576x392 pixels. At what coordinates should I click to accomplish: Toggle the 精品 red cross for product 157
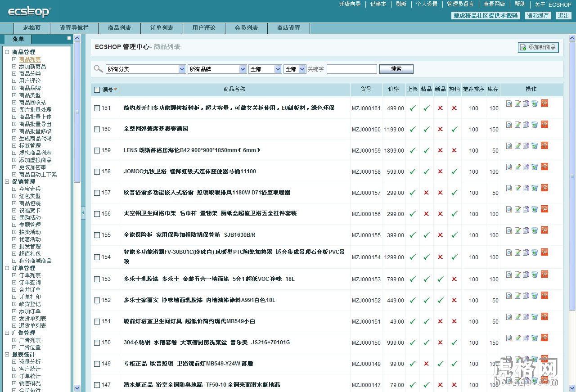[426, 193]
